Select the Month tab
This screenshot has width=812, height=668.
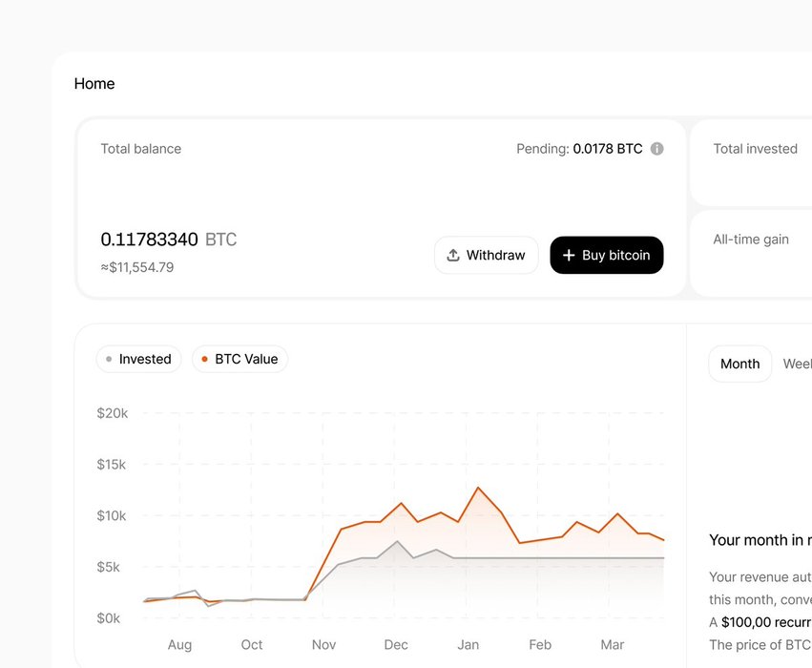click(740, 364)
